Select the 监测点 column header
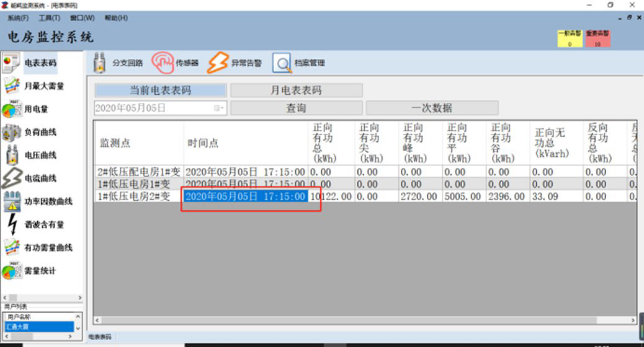The image size is (644, 347). pyautogui.click(x=139, y=143)
